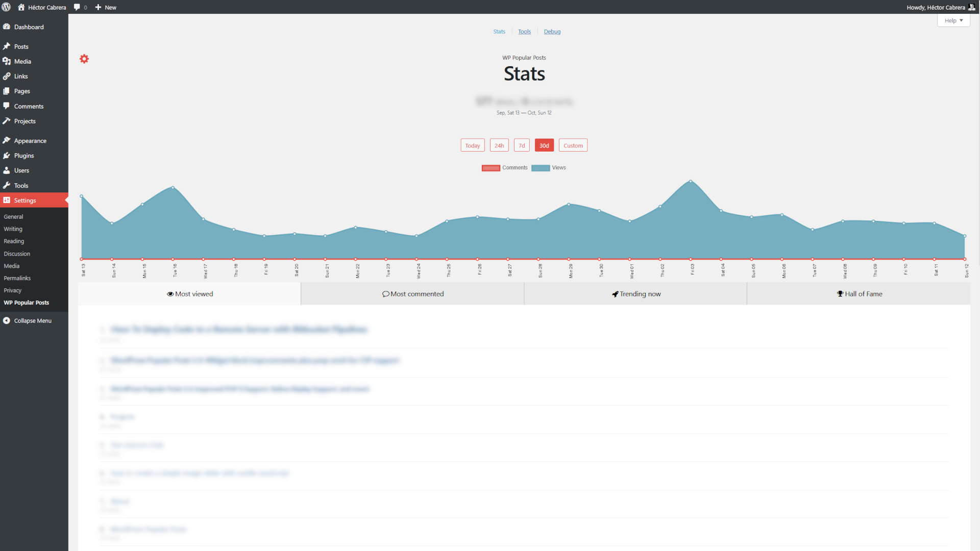980x551 pixels.
Task: Open Permalinks settings submenu item
Action: (x=17, y=278)
